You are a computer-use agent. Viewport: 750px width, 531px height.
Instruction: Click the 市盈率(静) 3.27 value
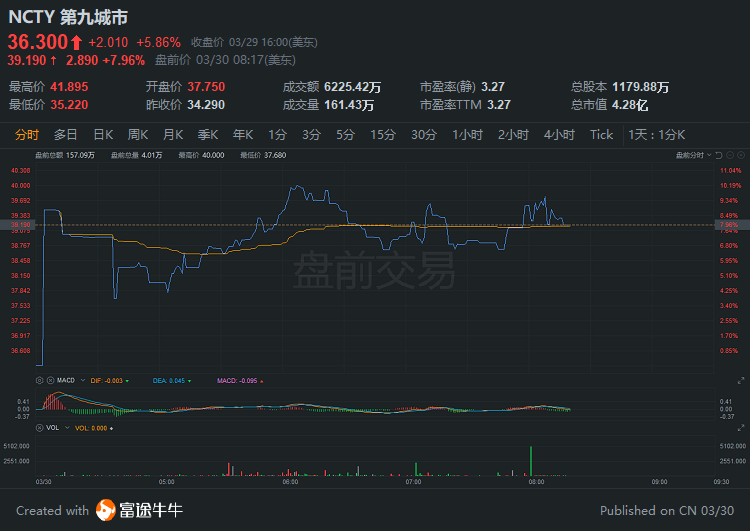point(493,87)
